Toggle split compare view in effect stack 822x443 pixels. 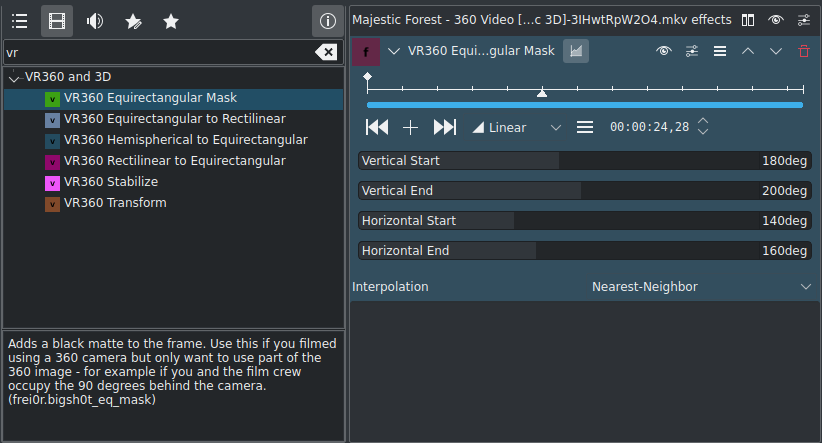point(749,20)
